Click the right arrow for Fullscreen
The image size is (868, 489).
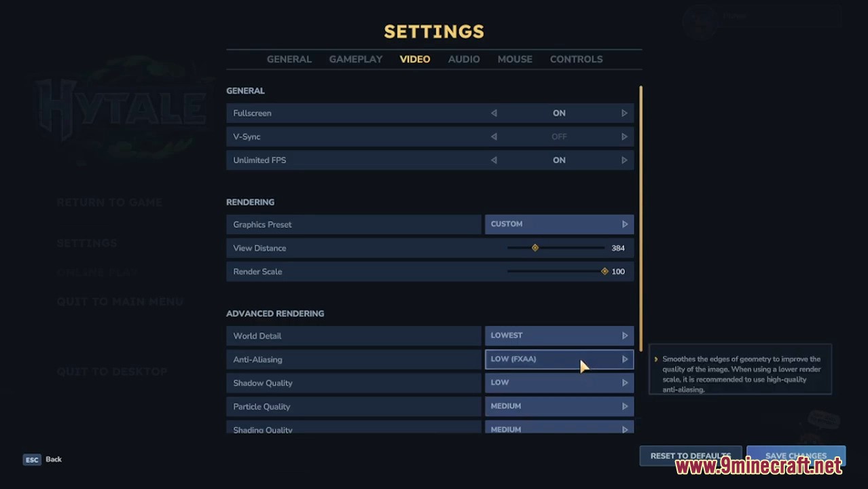624,113
